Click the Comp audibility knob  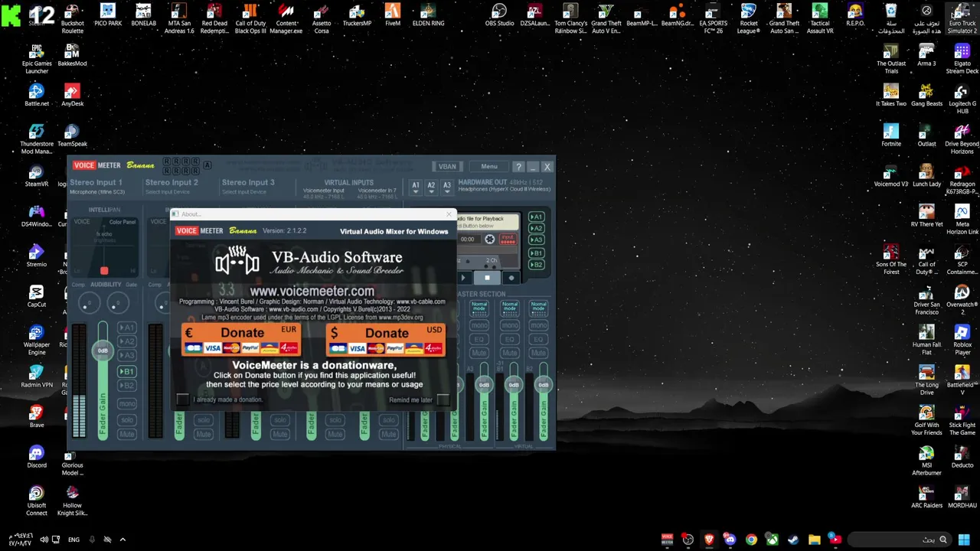89,304
